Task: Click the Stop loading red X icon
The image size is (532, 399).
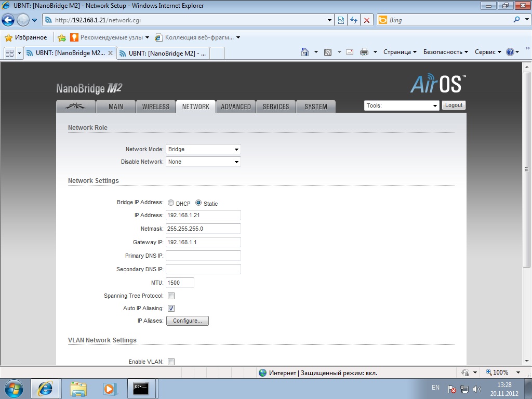Action: point(367,20)
